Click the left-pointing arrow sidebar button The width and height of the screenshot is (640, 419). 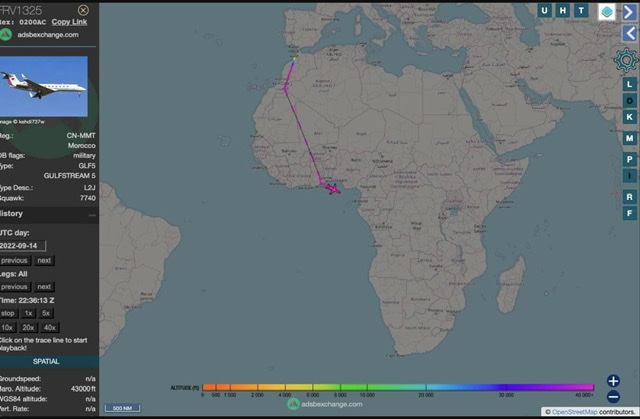(x=630, y=33)
